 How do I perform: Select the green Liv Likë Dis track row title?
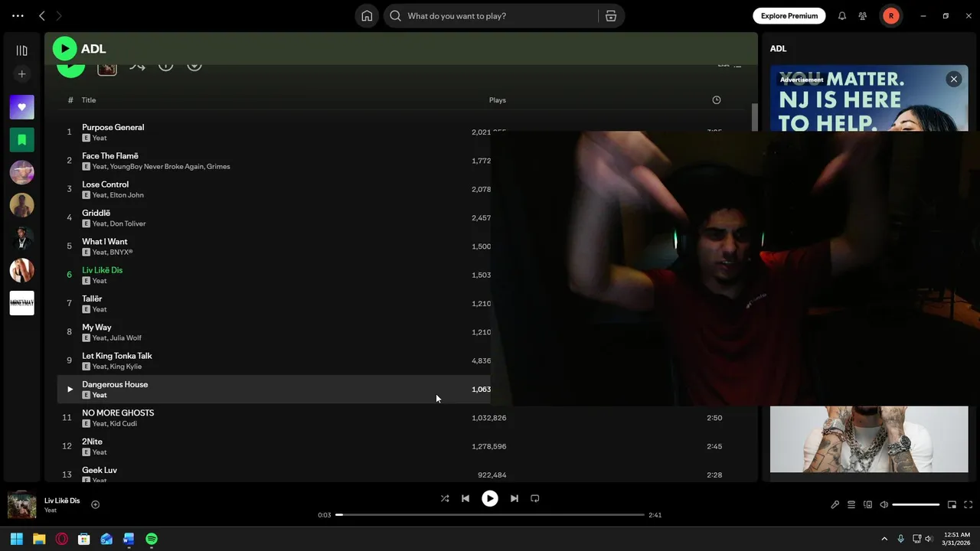click(x=102, y=270)
